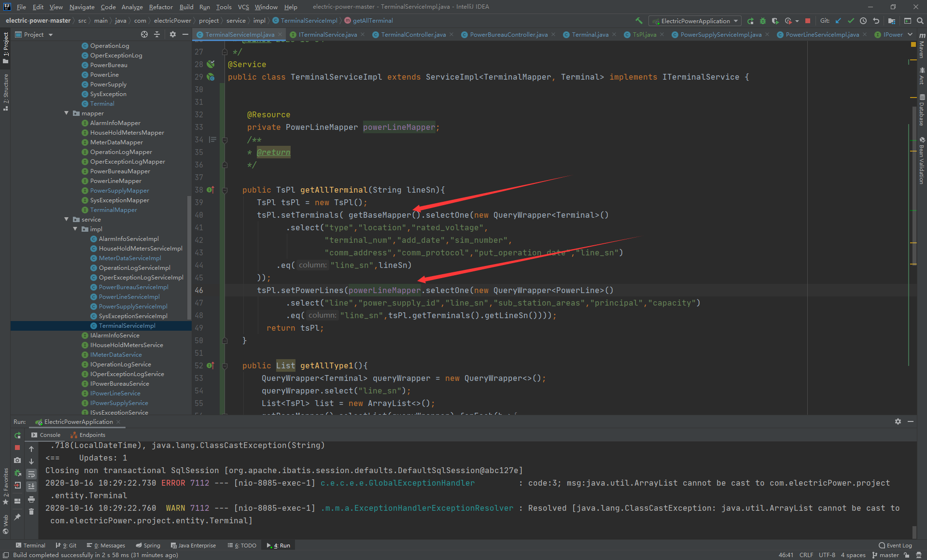
Task: Open the Spring tool window button
Action: [x=148, y=546]
